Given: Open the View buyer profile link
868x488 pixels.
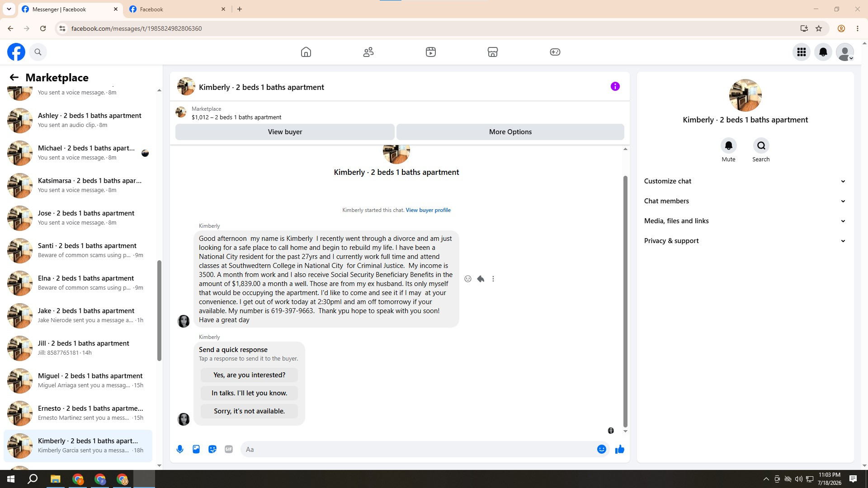Looking at the screenshot, I should pyautogui.click(x=428, y=210).
